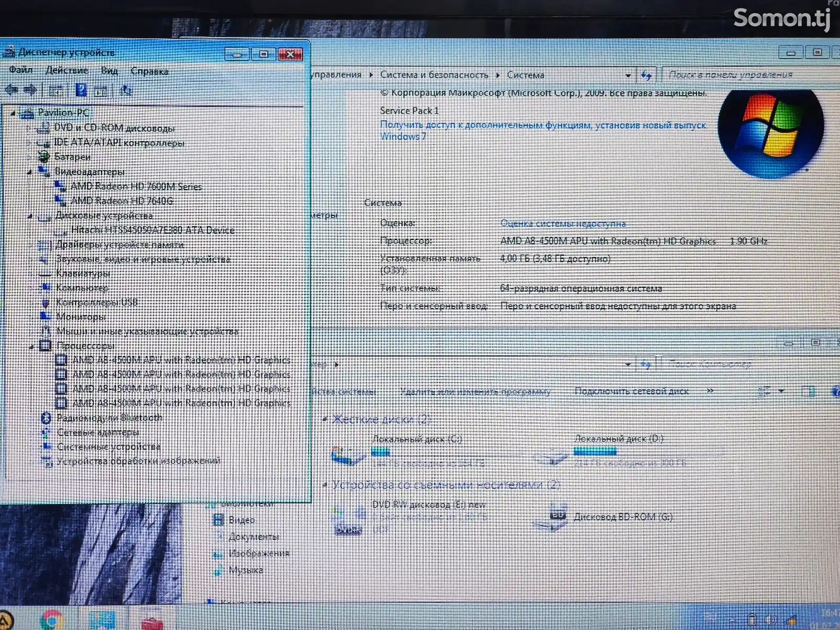Open the Справка menu
The image size is (840, 630).
point(150,71)
